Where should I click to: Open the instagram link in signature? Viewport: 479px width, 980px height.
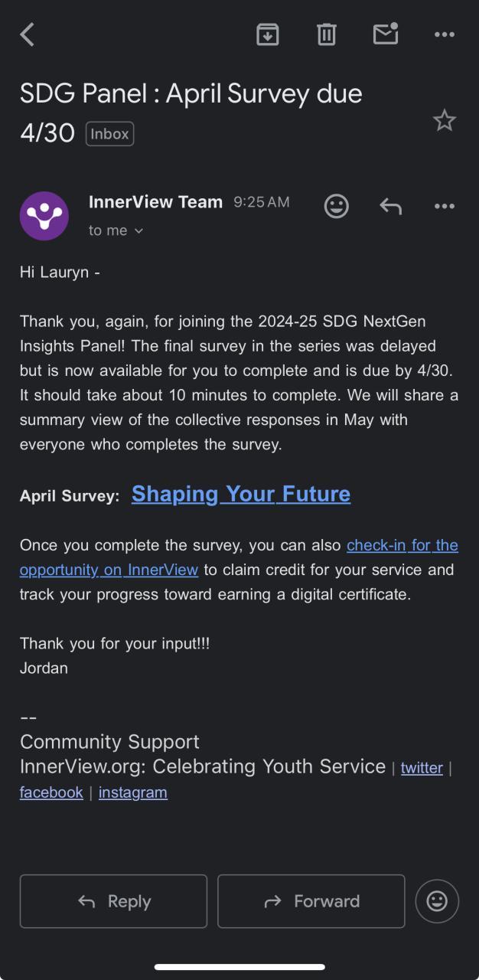(x=133, y=792)
